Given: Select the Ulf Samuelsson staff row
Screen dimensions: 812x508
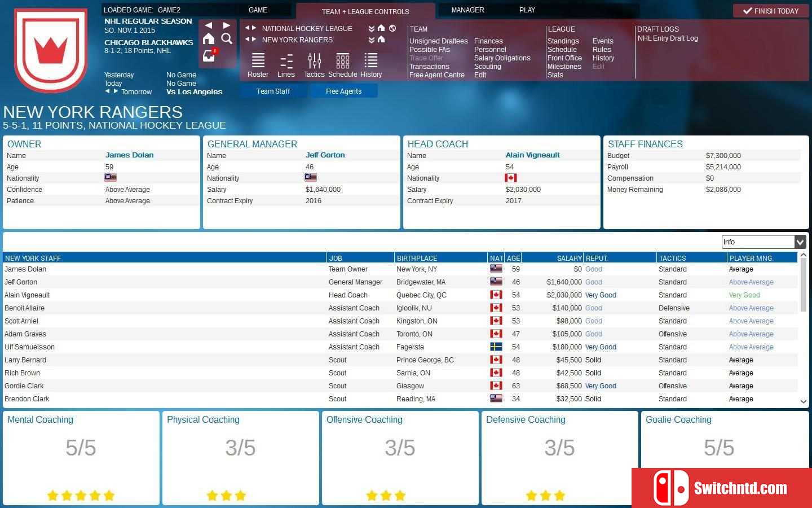Looking at the screenshot, I should (x=400, y=347).
